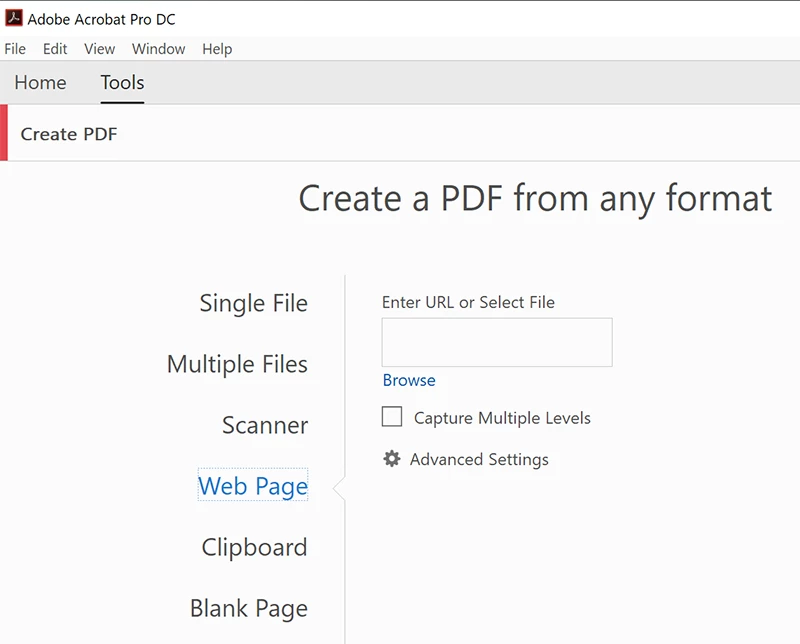The width and height of the screenshot is (800, 644).
Task: Select the Clipboard option
Action: coord(255,548)
